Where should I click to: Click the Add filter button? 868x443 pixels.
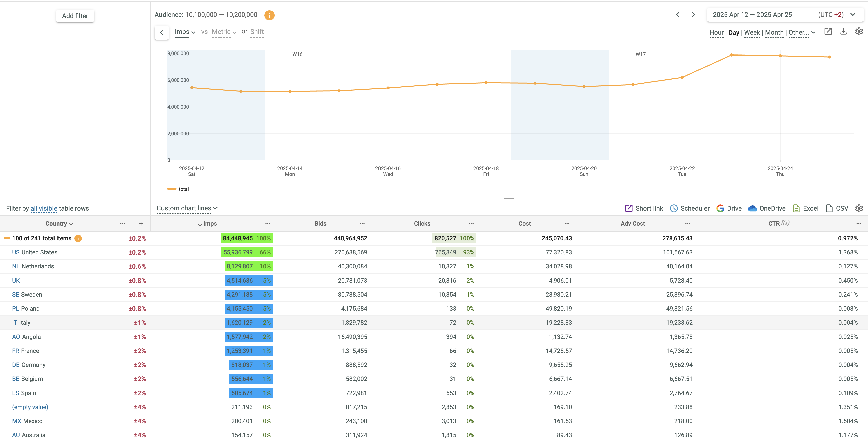(x=75, y=16)
